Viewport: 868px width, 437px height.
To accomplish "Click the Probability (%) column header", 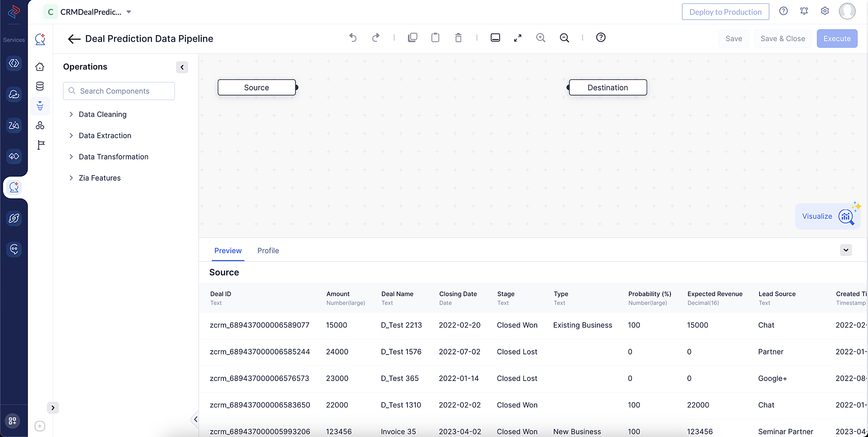I will pyautogui.click(x=650, y=294).
